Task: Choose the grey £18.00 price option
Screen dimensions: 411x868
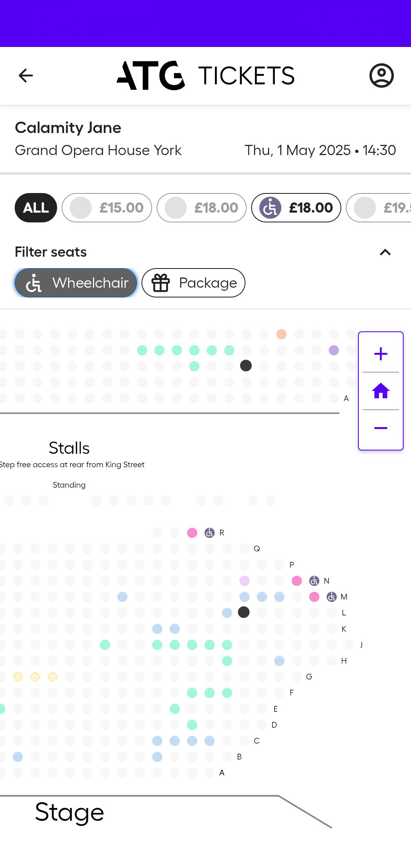Action: 201,208
